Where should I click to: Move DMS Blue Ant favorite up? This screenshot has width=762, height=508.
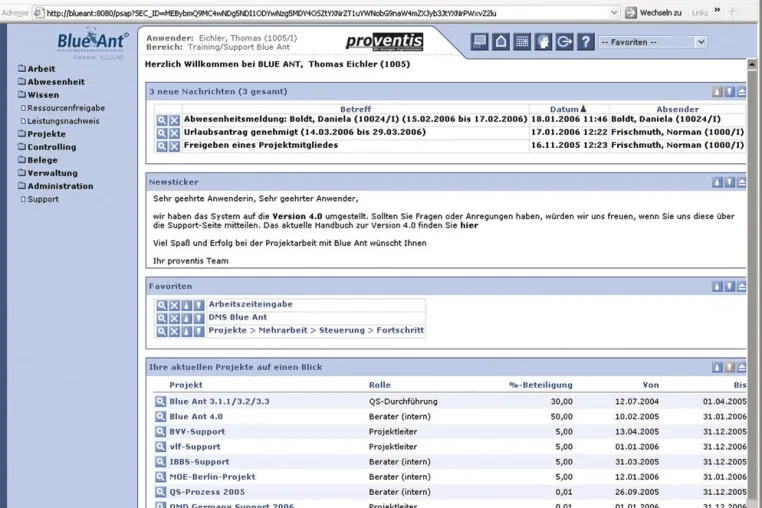[187, 318]
